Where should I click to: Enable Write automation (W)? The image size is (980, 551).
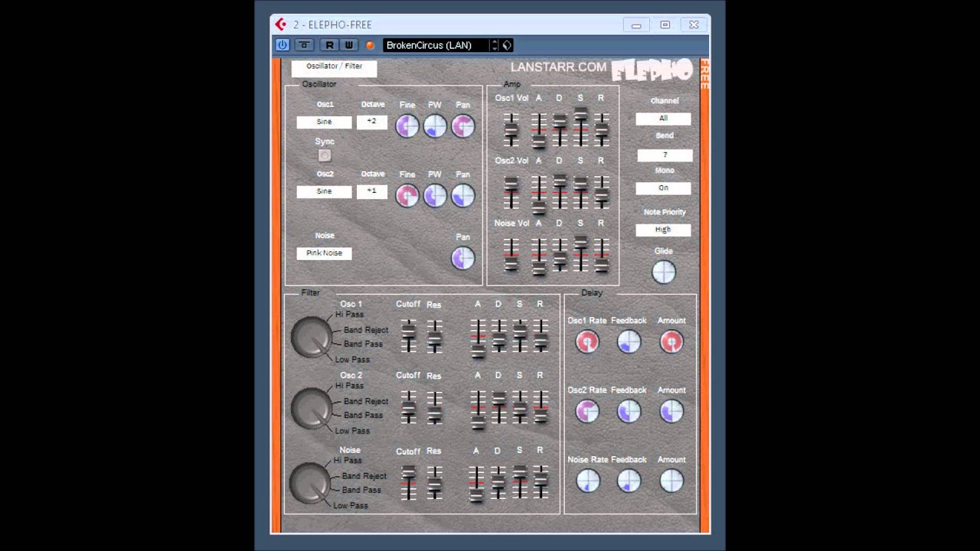point(348,45)
